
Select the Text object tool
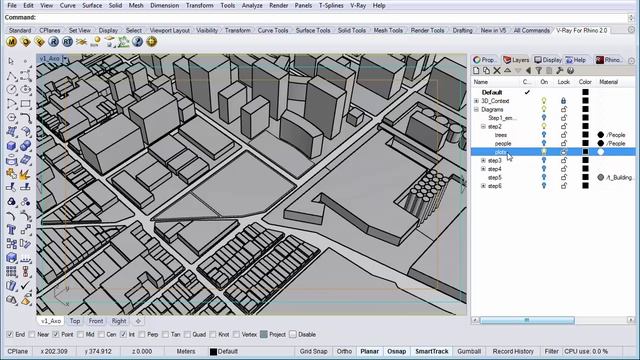point(11,229)
